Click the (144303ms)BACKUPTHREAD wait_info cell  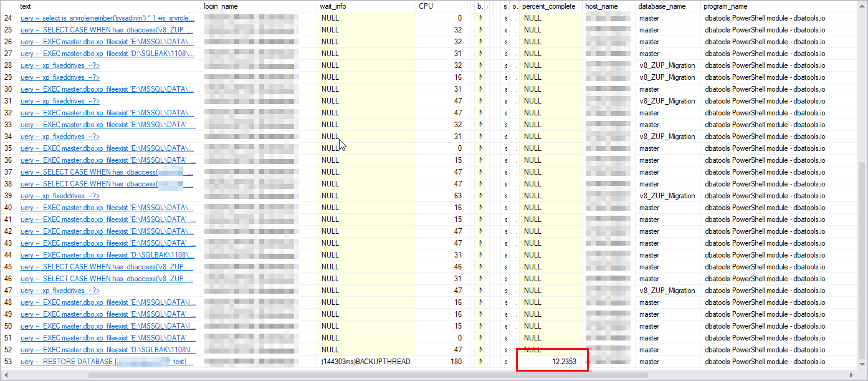pyautogui.click(x=365, y=362)
